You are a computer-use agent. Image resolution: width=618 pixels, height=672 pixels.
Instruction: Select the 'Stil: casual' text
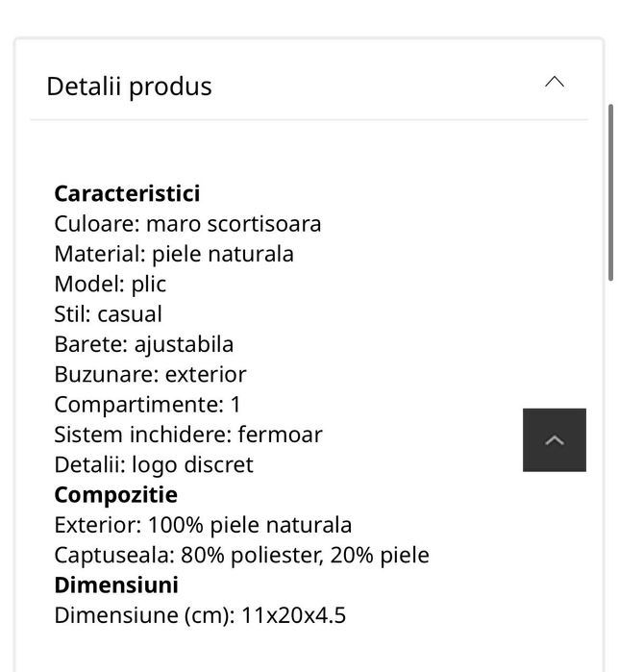pos(108,314)
